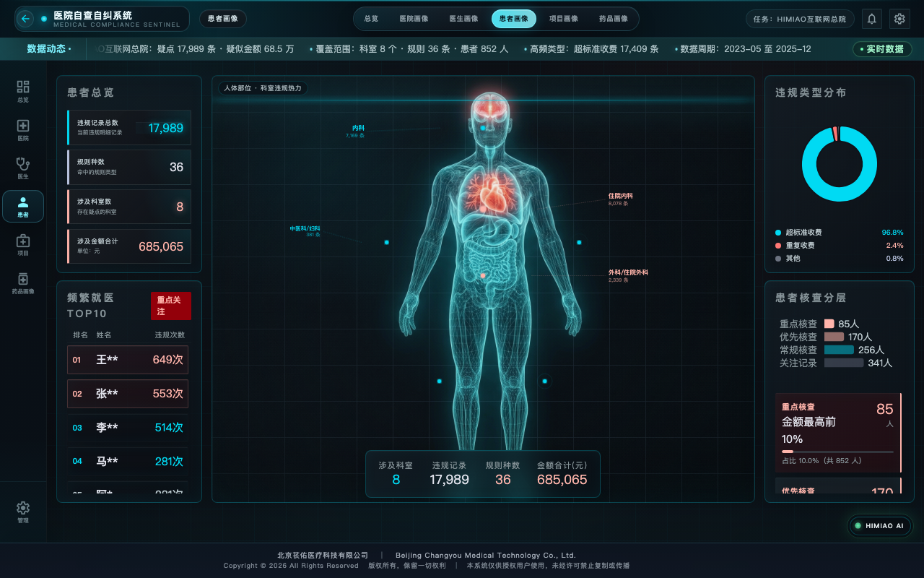
Task: Click the 超标准收费 legend swatch
Action: point(778,233)
